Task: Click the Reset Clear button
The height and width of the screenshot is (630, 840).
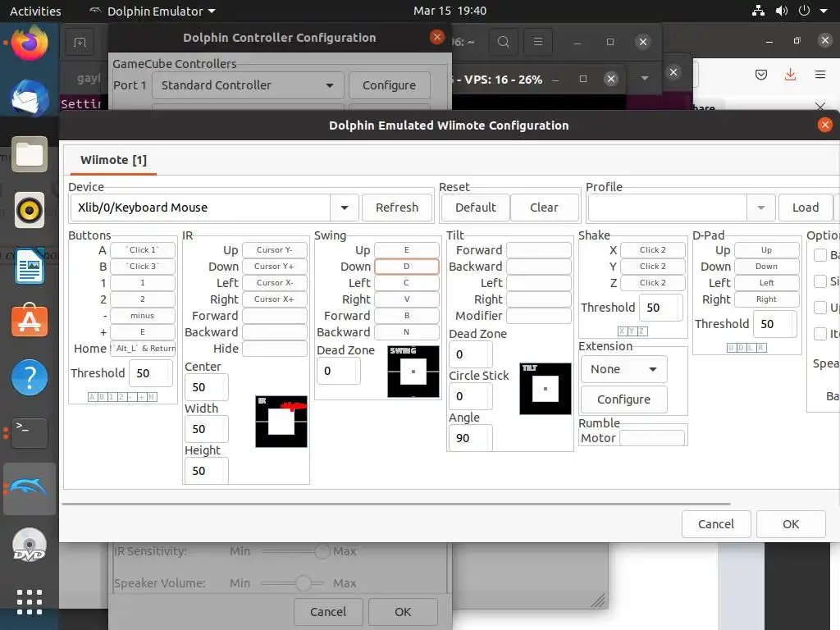Action: click(544, 208)
